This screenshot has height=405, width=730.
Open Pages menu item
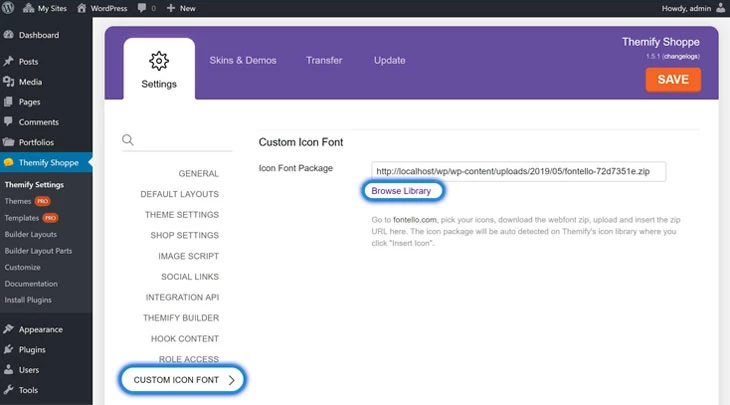[29, 102]
